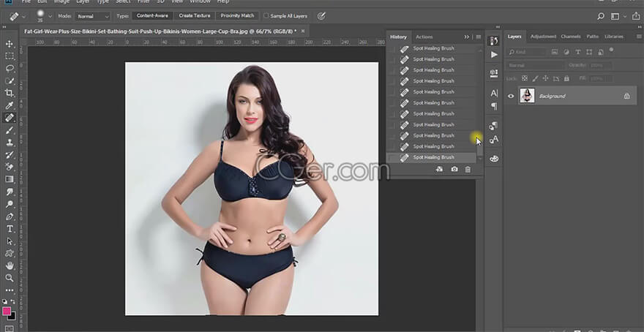The image size is (644, 332).
Task: Open the layer blend mode dropdown
Action: pyautogui.click(x=536, y=65)
